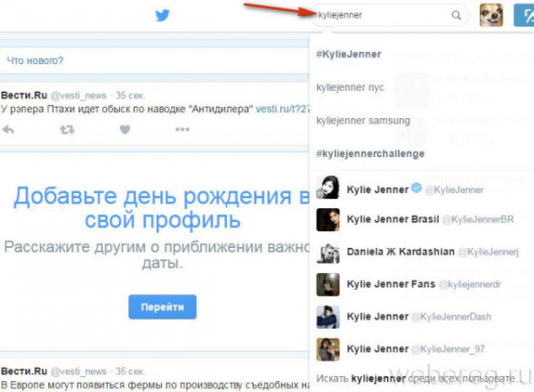Open more options on Птахи tweet

point(182,129)
